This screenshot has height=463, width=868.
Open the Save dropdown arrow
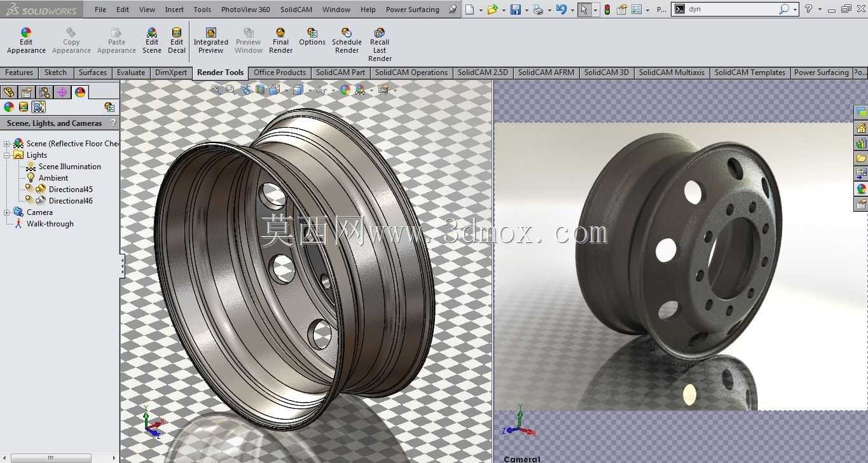[x=527, y=10]
